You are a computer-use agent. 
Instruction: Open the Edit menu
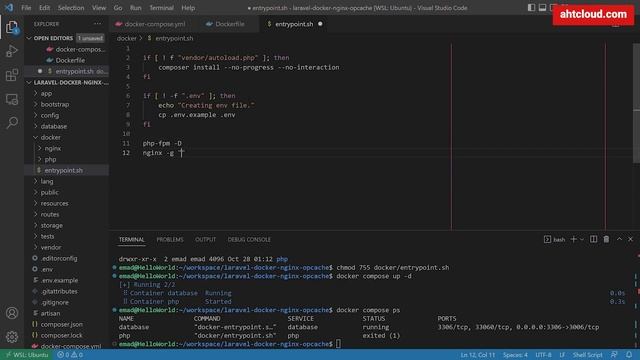coord(44,8)
